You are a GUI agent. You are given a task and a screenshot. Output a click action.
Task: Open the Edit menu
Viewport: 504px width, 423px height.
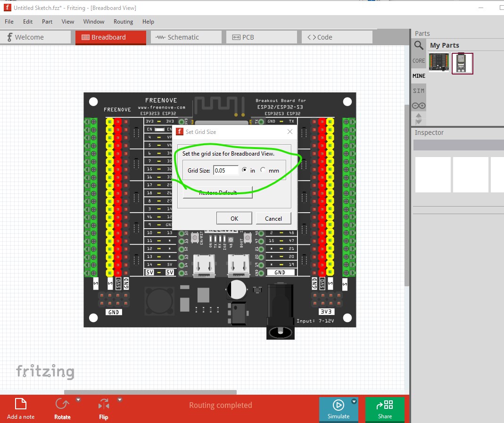(28, 22)
